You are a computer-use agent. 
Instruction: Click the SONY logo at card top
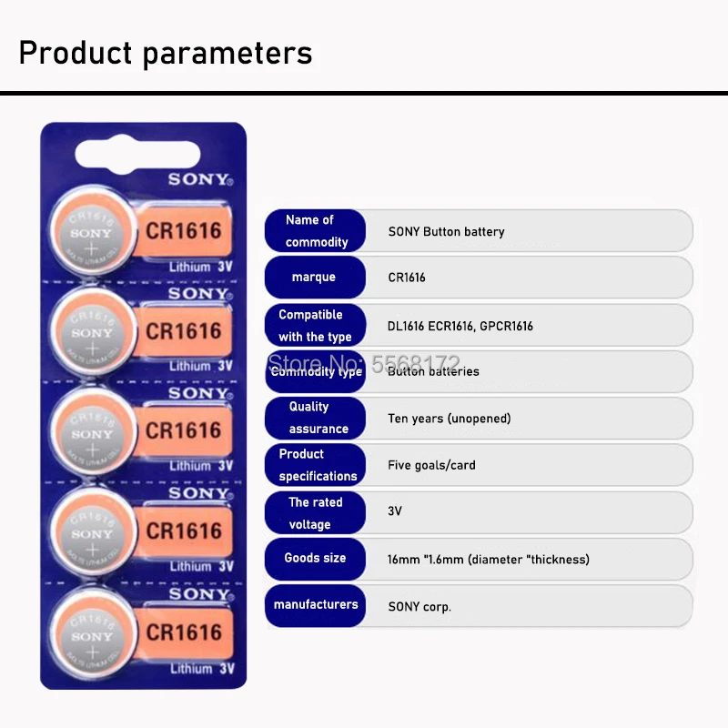tap(200, 179)
